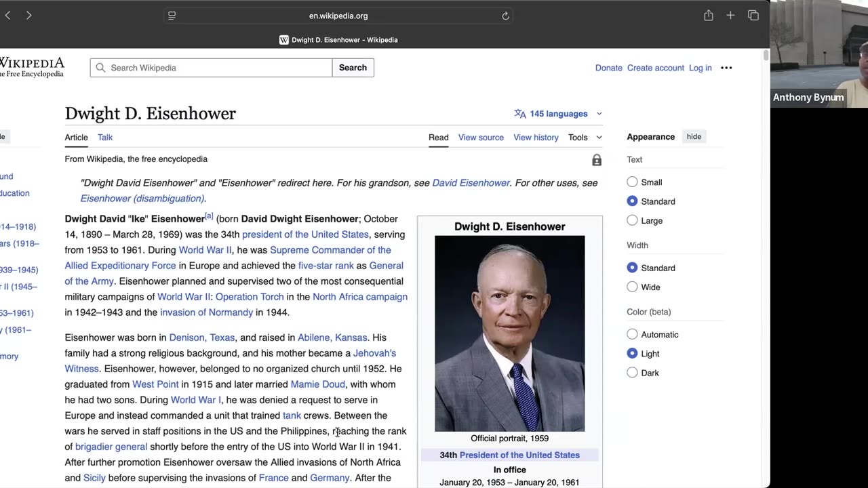Screen dimensions: 868x488
Task: Open the brigadier general link
Action: (111, 447)
